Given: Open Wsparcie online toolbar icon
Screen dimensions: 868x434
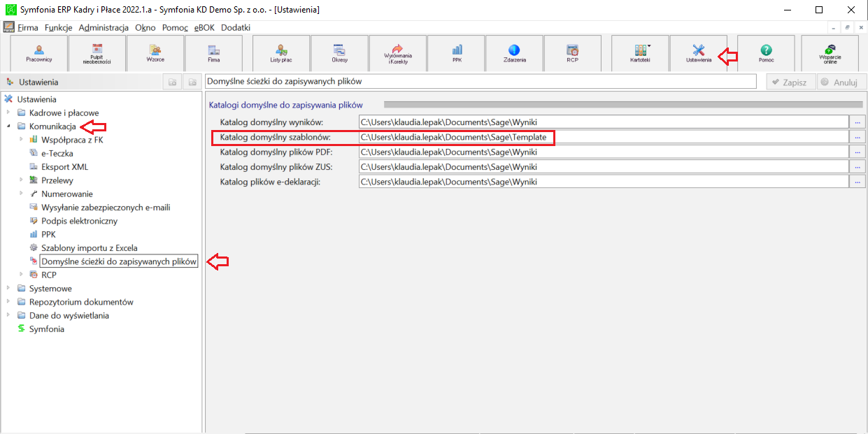Looking at the screenshot, I should point(830,53).
